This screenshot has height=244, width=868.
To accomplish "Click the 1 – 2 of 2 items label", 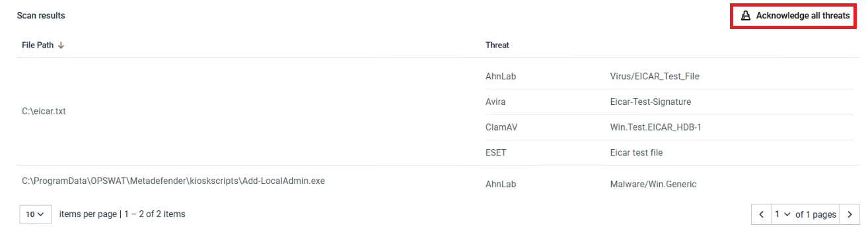I will (x=155, y=214).
